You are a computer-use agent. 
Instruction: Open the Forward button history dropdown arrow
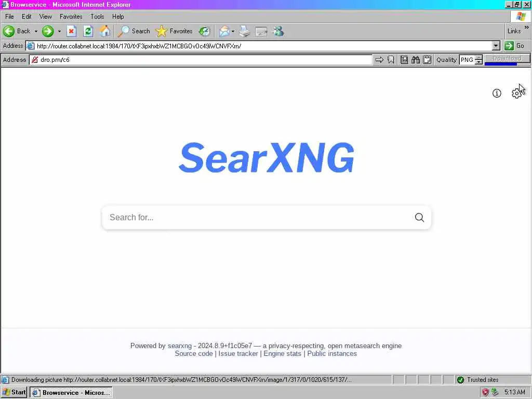pyautogui.click(x=59, y=31)
